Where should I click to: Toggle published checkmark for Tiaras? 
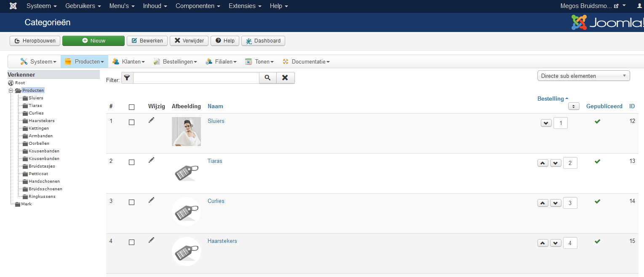pos(597,161)
